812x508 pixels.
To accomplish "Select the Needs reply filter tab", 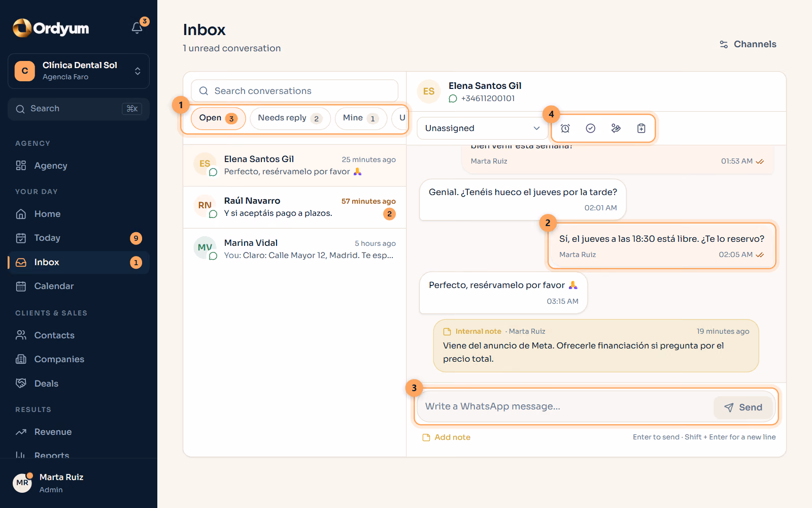I will point(290,118).
